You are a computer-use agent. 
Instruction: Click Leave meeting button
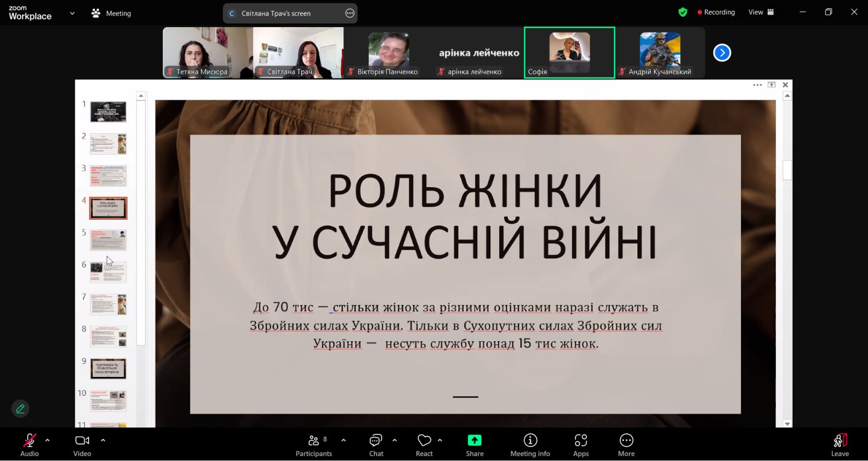coord(840,445)
